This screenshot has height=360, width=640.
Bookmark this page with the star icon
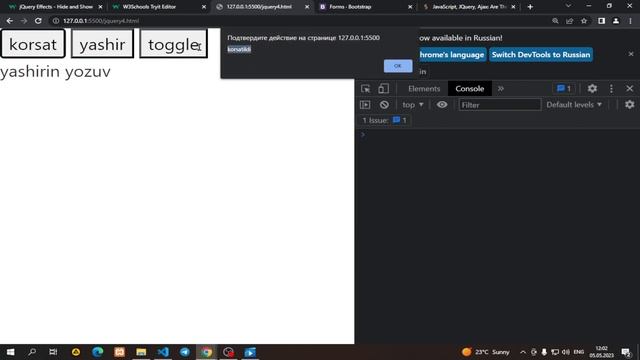tap(584, 21)
